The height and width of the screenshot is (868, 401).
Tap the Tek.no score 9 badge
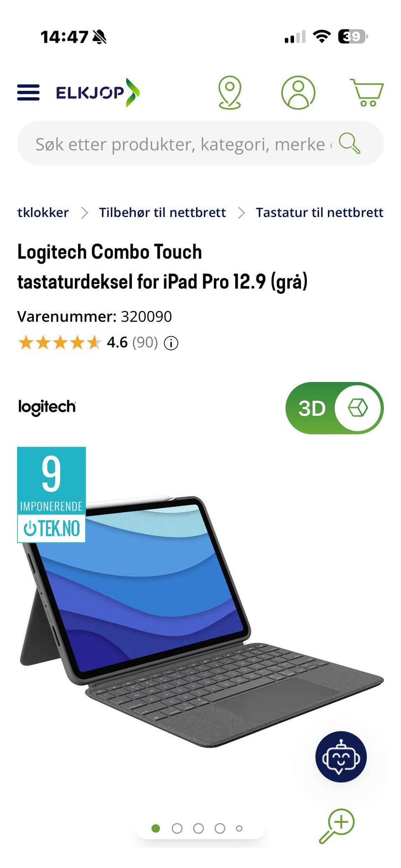[51, 494]
